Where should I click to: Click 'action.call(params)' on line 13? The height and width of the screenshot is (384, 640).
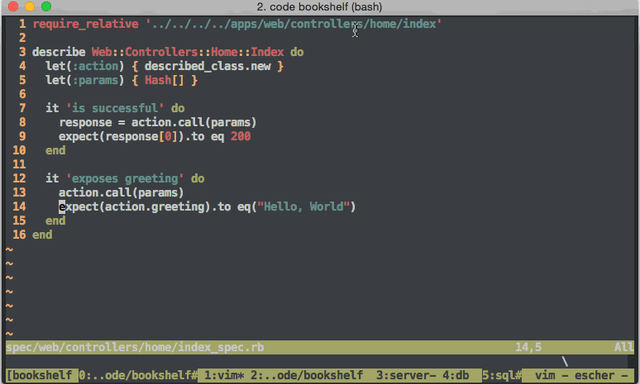tap(122, 193)
